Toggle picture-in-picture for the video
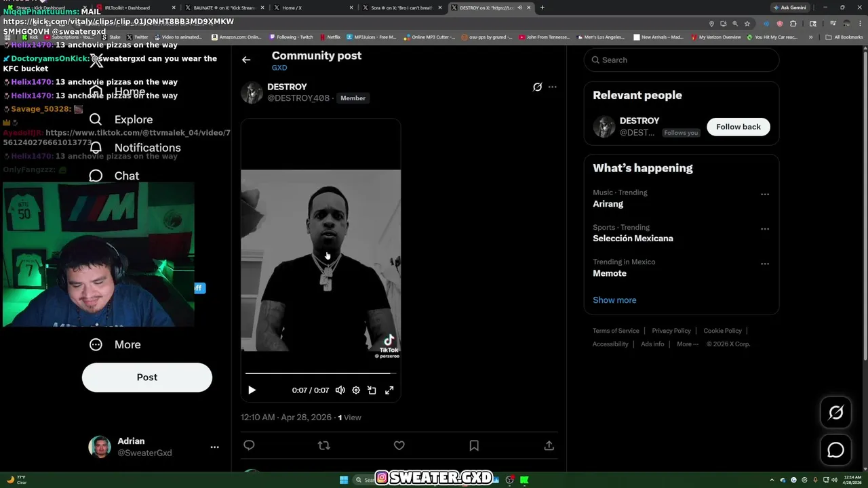Image resolution: width=868 pixels, height=488 pixels. pyautogui.click(x=372, y=390)
